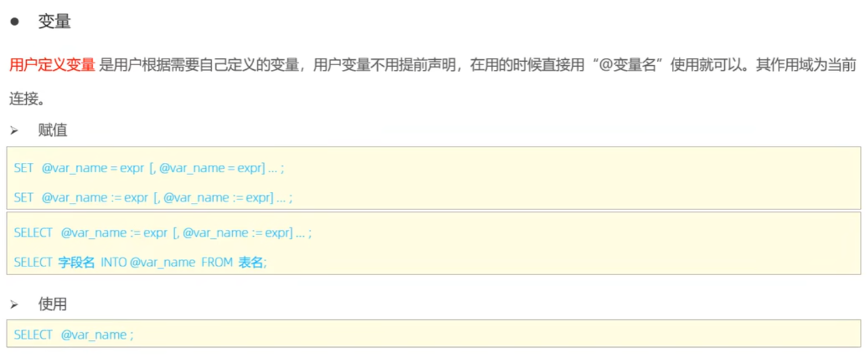Click the bold 表名 text
The width and height of the screenshot is (868, 360).
pos(251,262)
